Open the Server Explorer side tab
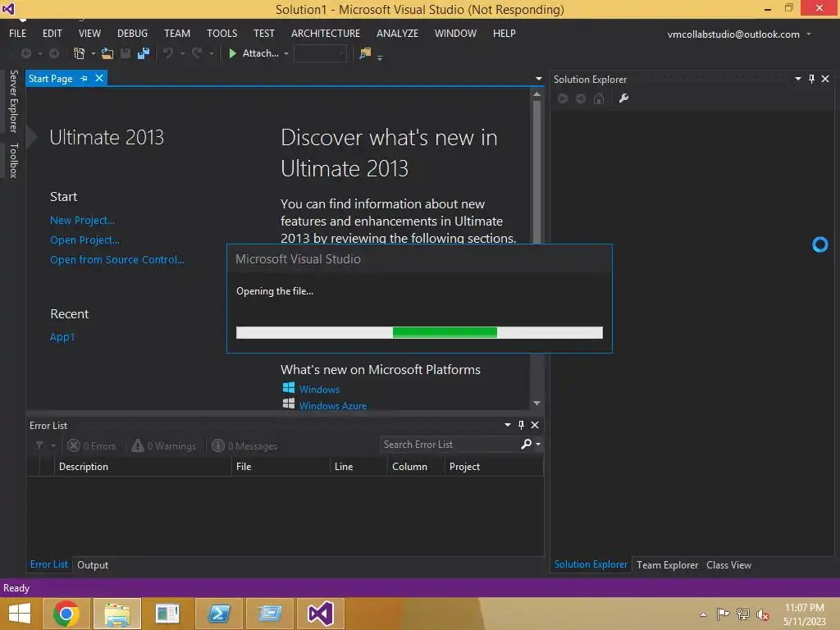The image size is (840, 630). click(13, 101)
